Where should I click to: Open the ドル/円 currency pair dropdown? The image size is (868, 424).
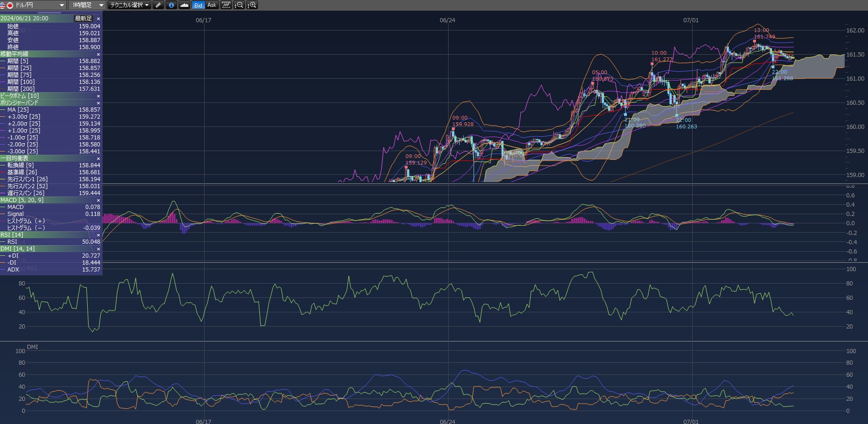[x=33, y=5]
